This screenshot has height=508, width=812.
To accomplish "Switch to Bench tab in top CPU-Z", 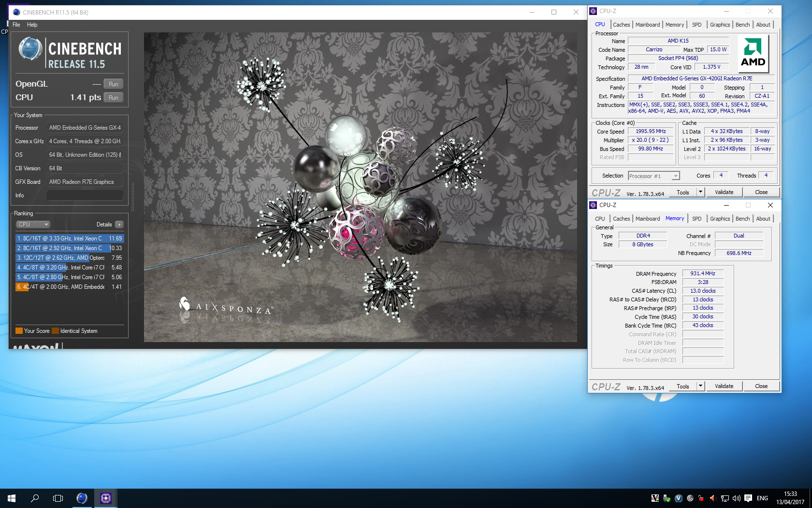I will pyautogui.click(x=743, y=25).
